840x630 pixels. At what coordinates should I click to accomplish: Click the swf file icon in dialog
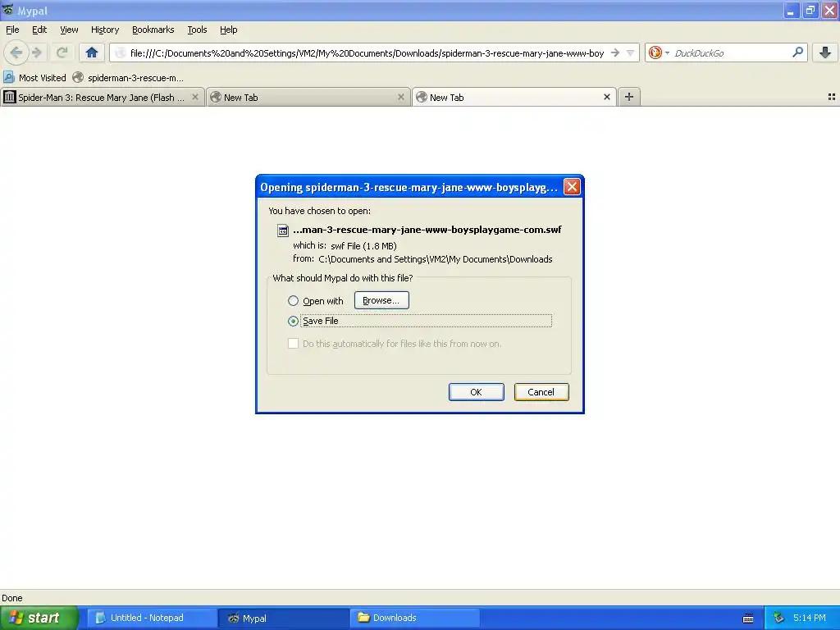click(283, 231)
